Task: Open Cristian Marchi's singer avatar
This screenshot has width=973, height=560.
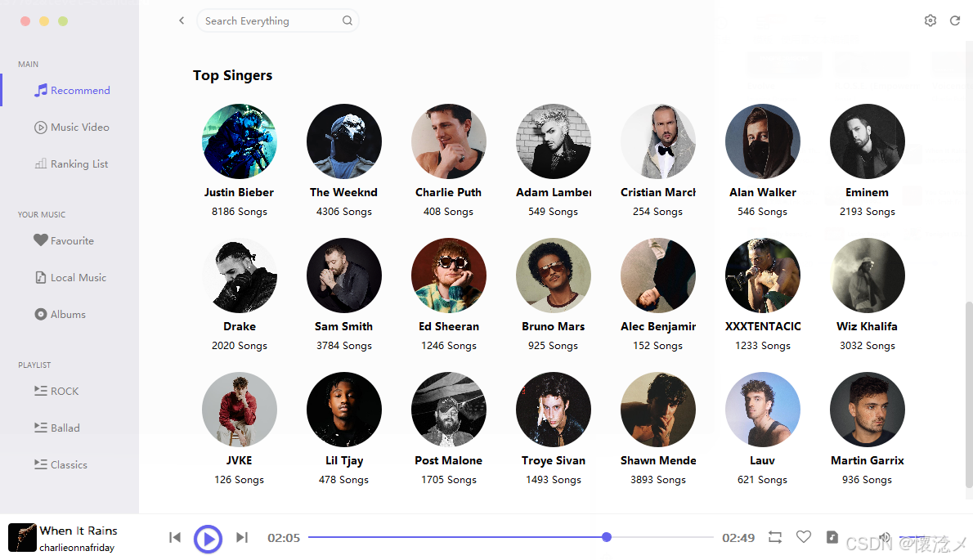Action: [657, 141]
